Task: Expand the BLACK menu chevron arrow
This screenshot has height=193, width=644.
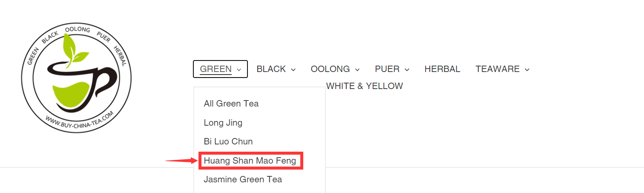Action: (293, 69)
